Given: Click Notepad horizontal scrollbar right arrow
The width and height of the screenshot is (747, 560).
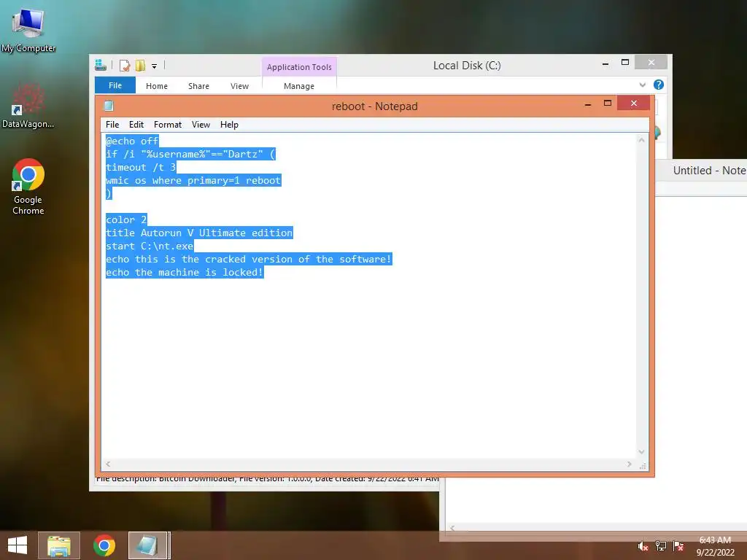Looking at the screenshot, I should coord(630,464).
